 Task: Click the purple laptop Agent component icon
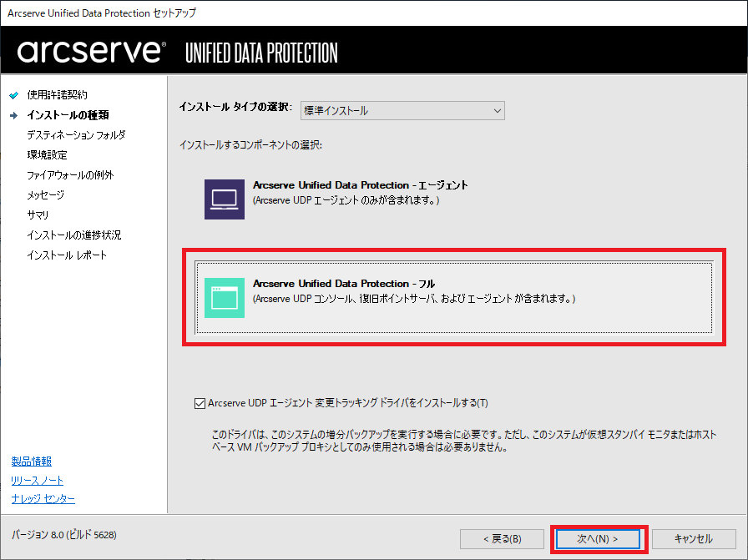[225, 199]
